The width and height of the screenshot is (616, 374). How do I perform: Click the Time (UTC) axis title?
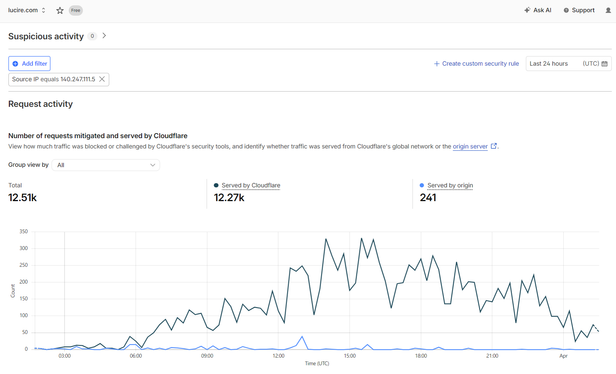click(x=317, y=364)
